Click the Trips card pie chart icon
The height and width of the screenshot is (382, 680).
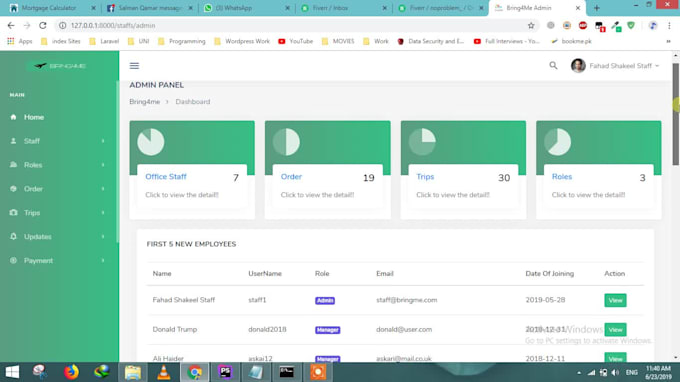422,142
